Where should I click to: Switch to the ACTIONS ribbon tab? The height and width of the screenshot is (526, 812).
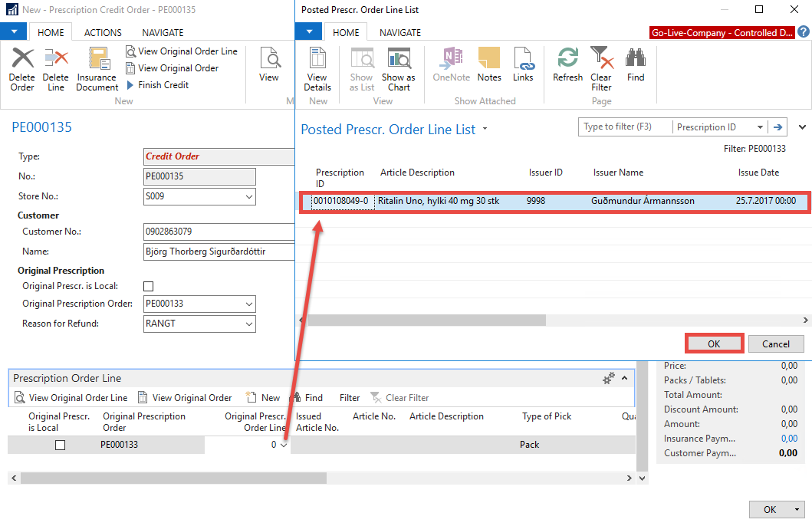tap(103, 33)
